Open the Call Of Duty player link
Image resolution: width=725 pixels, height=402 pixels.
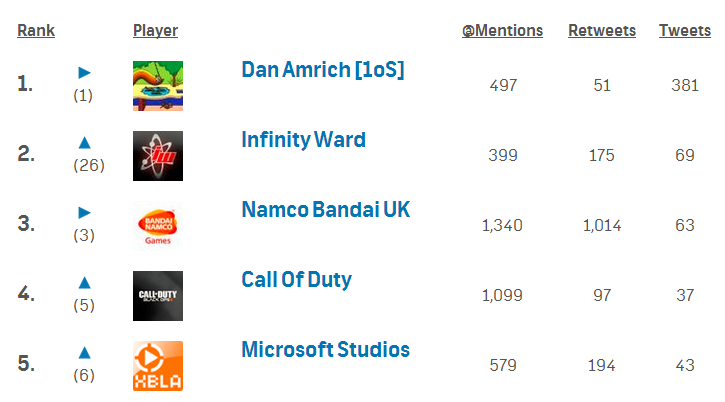(x=296, y=280)
